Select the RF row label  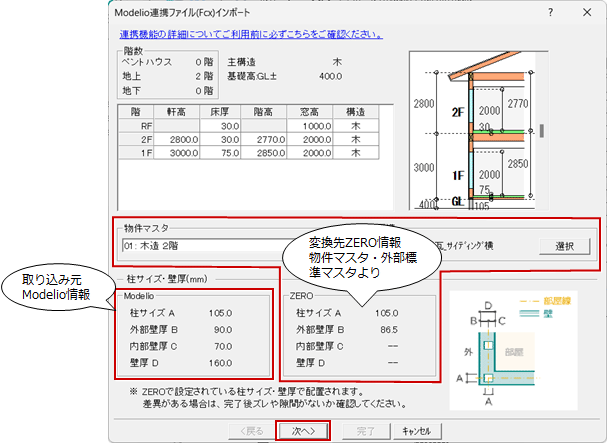tap(136, 126)
